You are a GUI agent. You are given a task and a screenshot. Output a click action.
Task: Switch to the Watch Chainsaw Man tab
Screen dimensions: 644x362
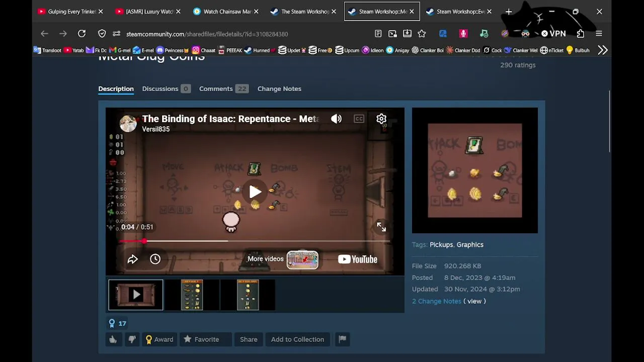click(225, 12)
